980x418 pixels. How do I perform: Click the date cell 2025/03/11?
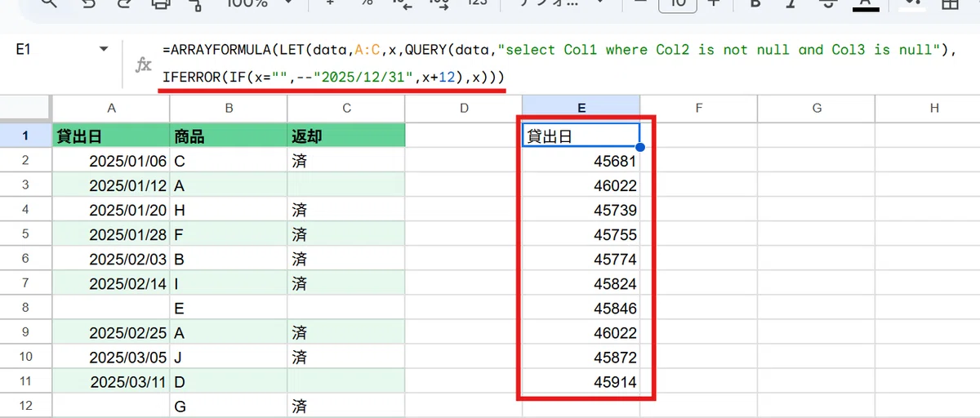click(111, 381)
